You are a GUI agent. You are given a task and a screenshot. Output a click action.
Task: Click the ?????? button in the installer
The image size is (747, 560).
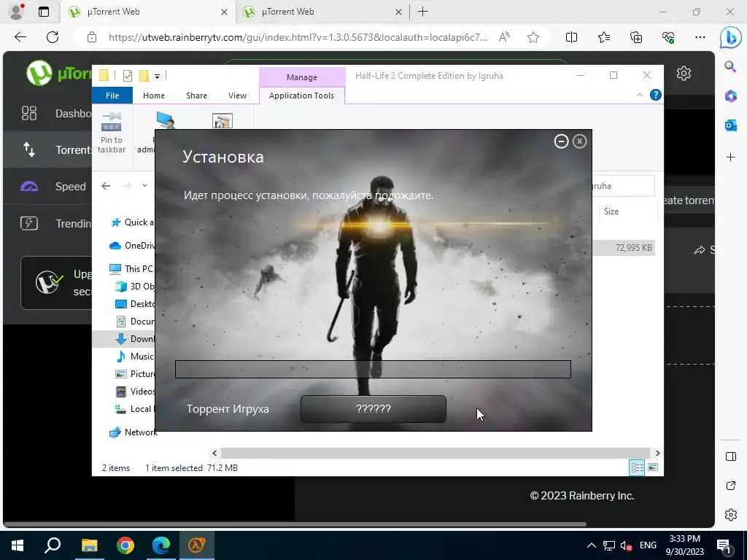pos(373,408)
